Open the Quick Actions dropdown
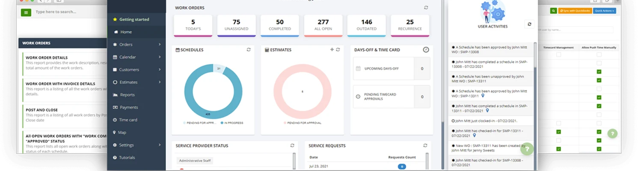Screen dimensions: 644x171 [605, 11]
